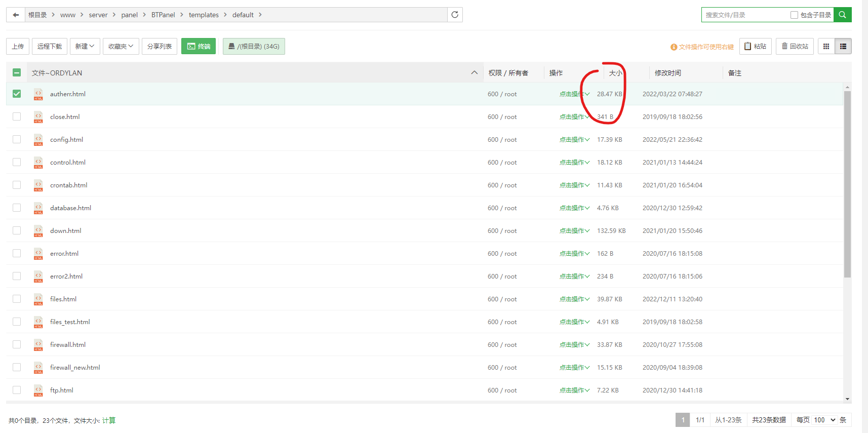Check the database.html checkbox
Viewport: 868px width, 433px height.
coord(17,208)
